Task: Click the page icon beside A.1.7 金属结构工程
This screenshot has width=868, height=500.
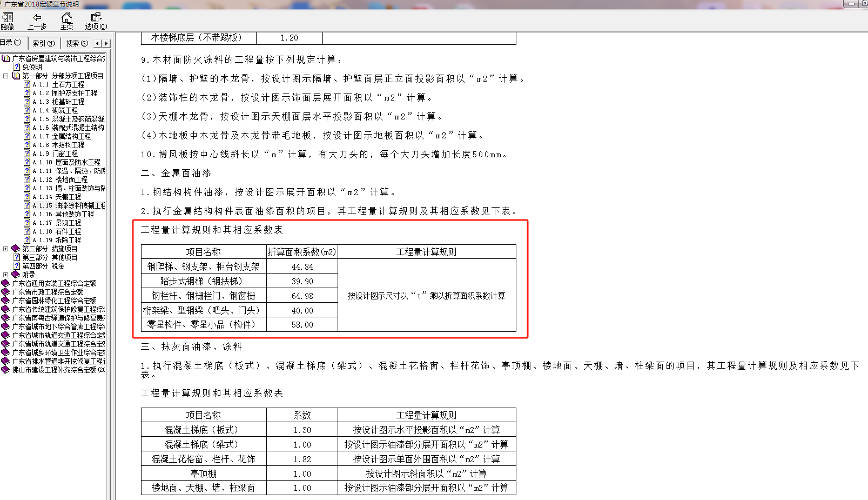Action: coord(27,136)
